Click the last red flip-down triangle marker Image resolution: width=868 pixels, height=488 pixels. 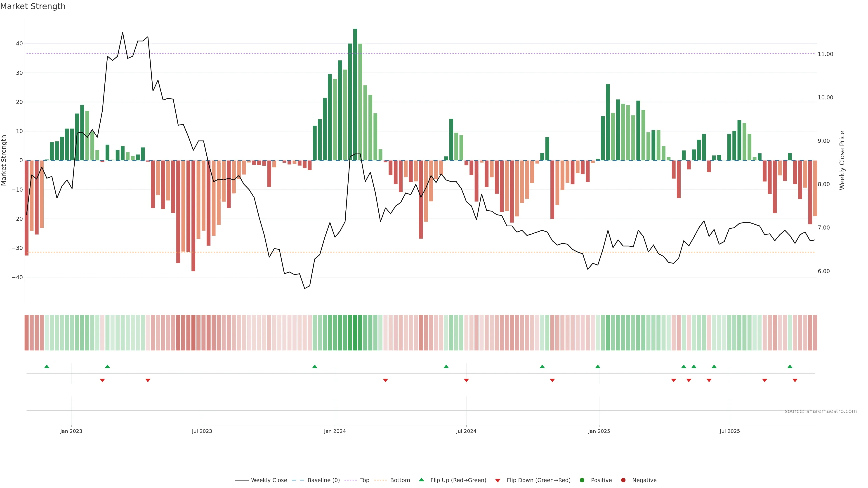tap(795, 380)
